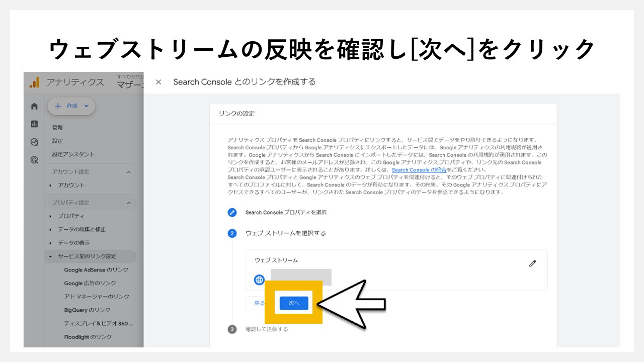This screenshot has width=644, height=362.
Task: Click the 次へ button
Action: [x=293, y=302]
